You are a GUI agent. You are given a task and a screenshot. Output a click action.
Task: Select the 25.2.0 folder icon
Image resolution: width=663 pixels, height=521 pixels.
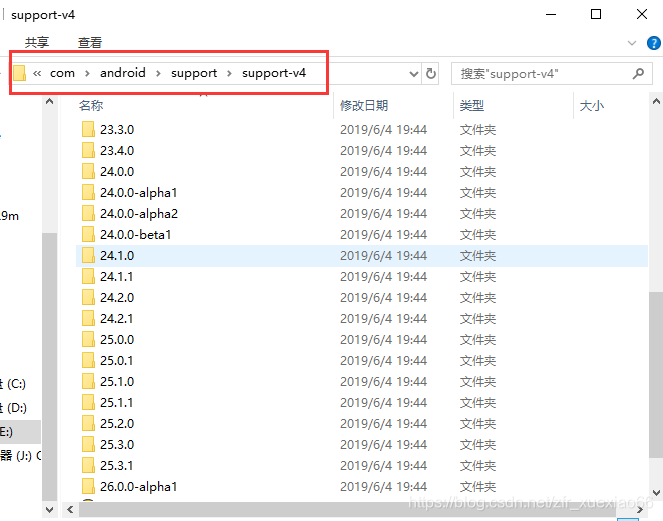point(88,423)
